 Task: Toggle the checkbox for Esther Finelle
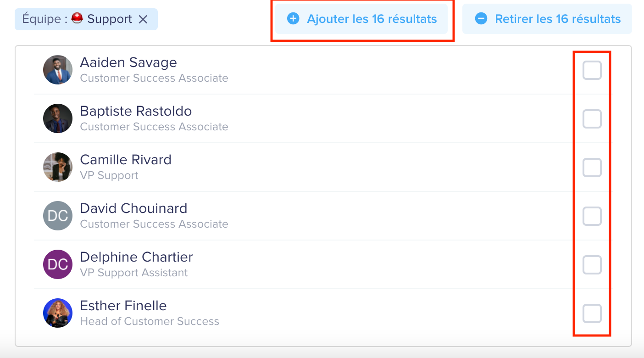[x=592, y=314]
